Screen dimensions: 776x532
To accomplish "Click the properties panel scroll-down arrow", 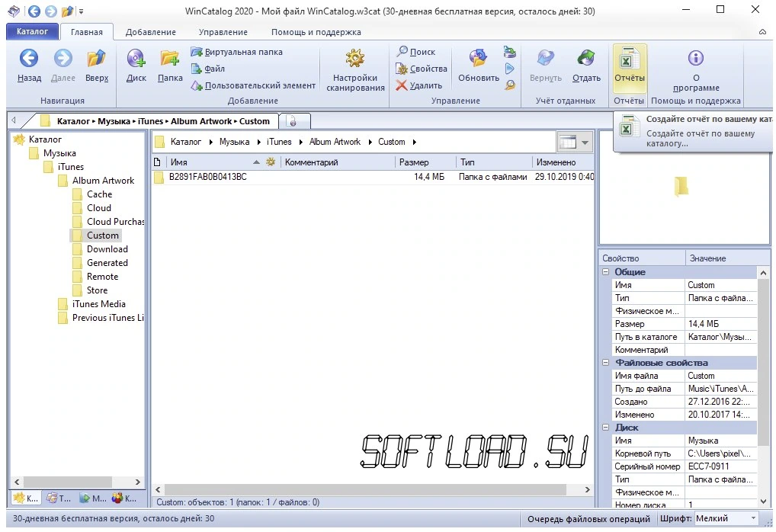I will [763, 502].
